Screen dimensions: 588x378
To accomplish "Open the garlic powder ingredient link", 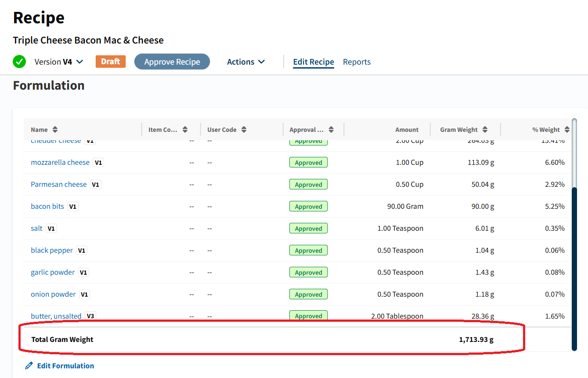I will pyautogui.click(x=53, y=272).
